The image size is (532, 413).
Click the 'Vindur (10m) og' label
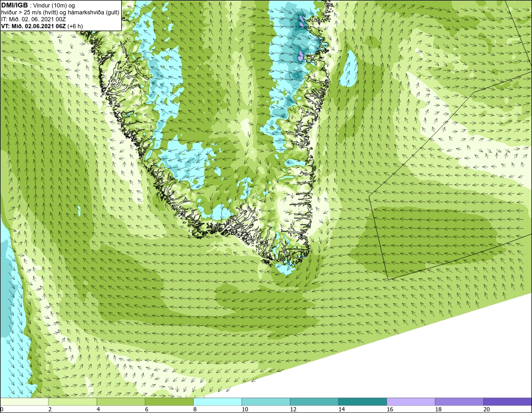click(54, 5)
